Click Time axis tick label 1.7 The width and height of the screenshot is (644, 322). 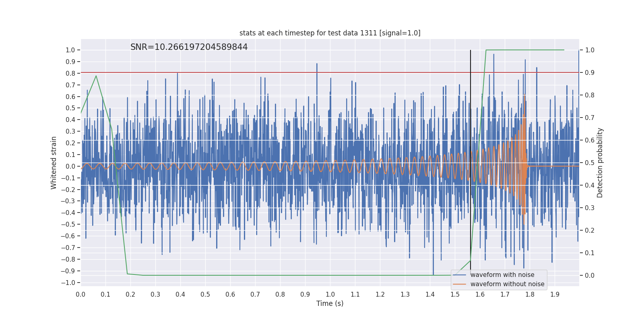pos(505,295)
